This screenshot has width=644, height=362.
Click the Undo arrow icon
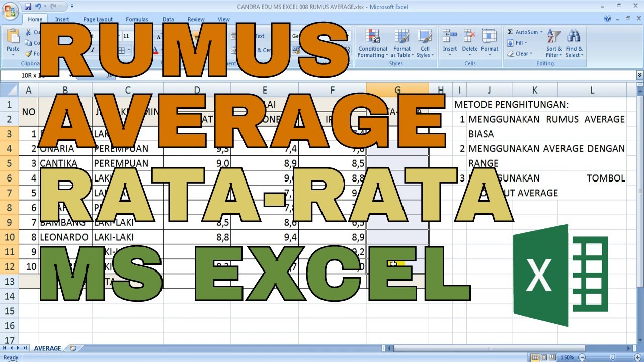coord(38,7)
